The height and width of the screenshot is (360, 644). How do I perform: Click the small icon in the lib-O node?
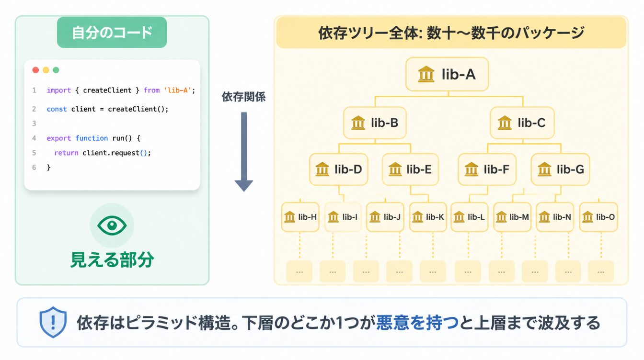pos(587,217)
